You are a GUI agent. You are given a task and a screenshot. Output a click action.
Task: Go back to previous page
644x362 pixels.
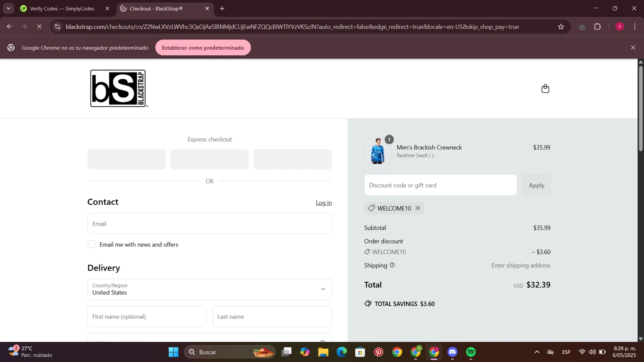[9, 27]
